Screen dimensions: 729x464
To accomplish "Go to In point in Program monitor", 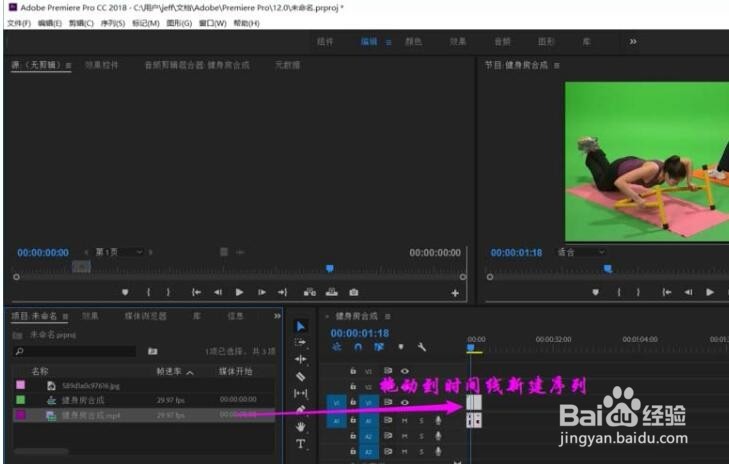I will 667,292.
